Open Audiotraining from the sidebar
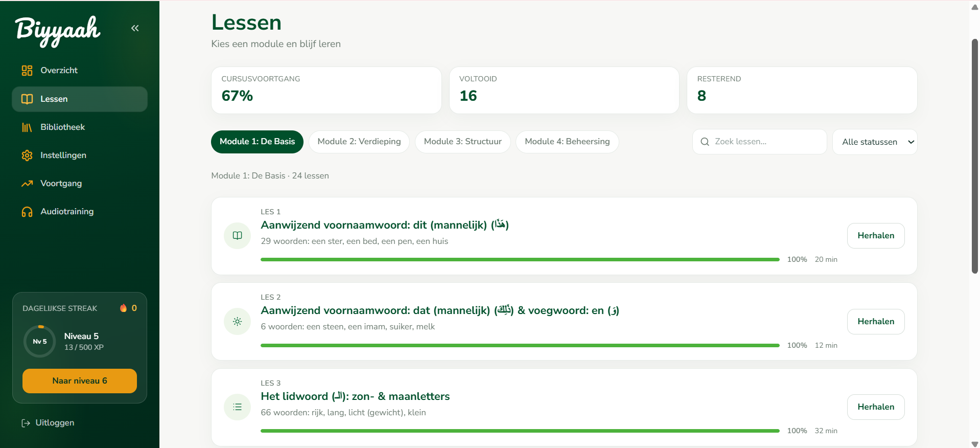The height and width of the screenshot is (448, 980). 80,212
